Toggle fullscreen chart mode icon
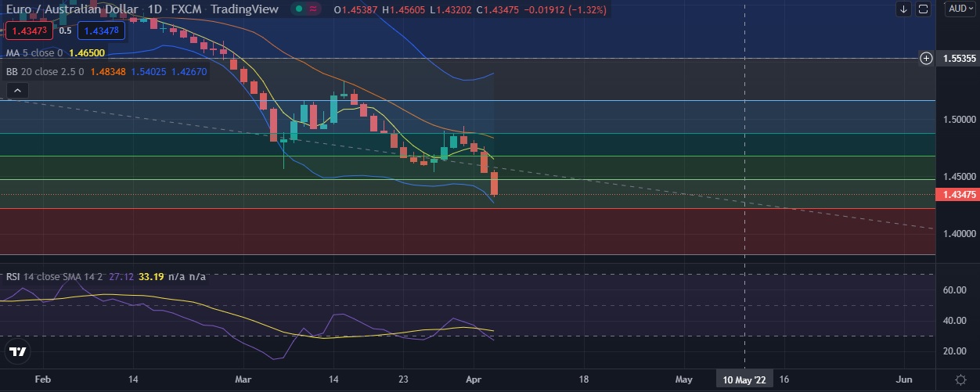 coord(923,9)
